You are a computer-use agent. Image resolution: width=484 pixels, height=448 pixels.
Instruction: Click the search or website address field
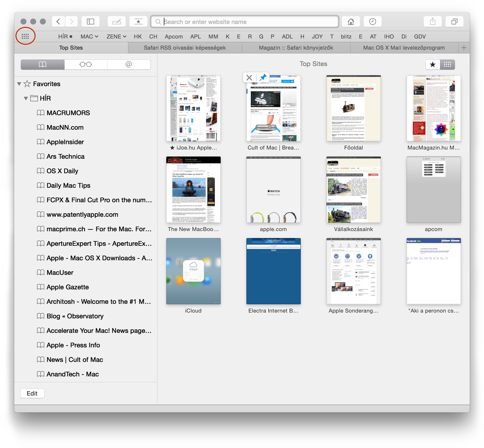tap(244, 22)
